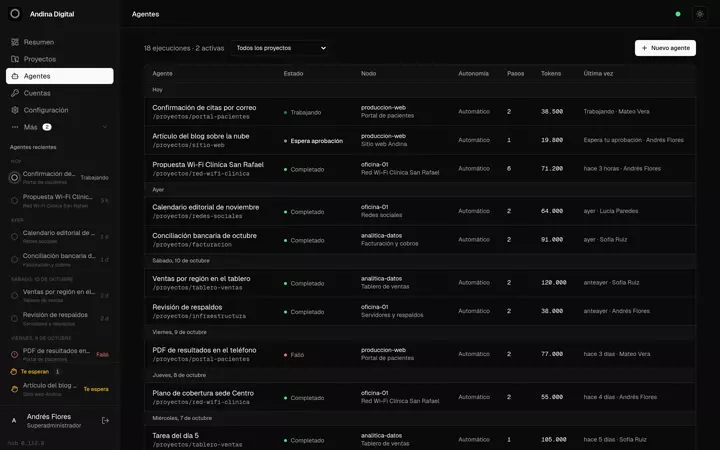Click the Espera aprobación status
Viewport: 720px width, 450px height.
pos(314,141)
